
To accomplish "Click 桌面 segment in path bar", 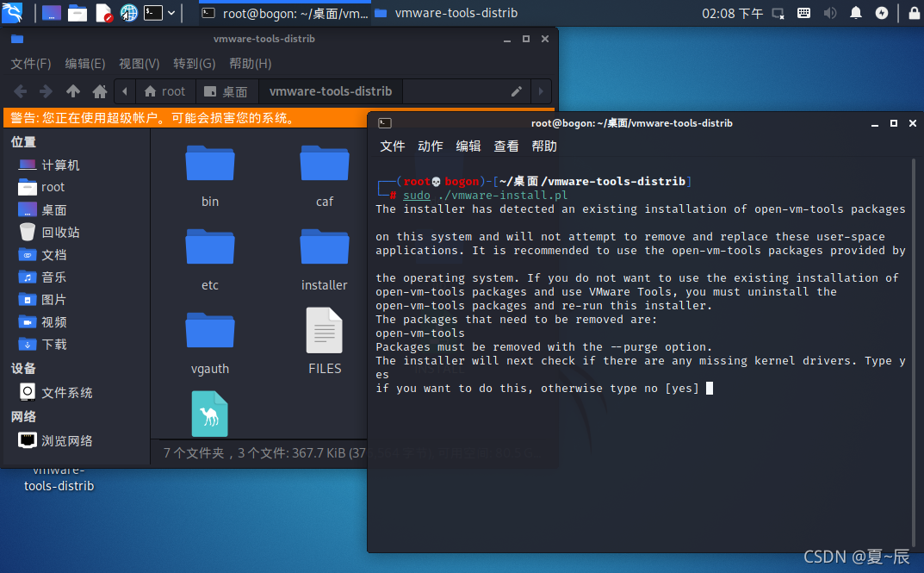I will pyautogui.click(x=226, y=91).
